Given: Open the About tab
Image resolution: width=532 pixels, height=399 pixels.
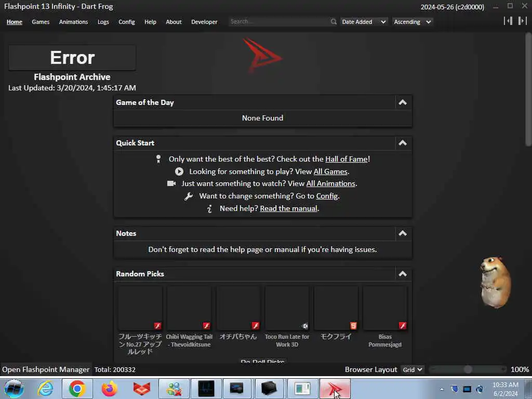Looking at the screenshot, I should pos(174,22).
